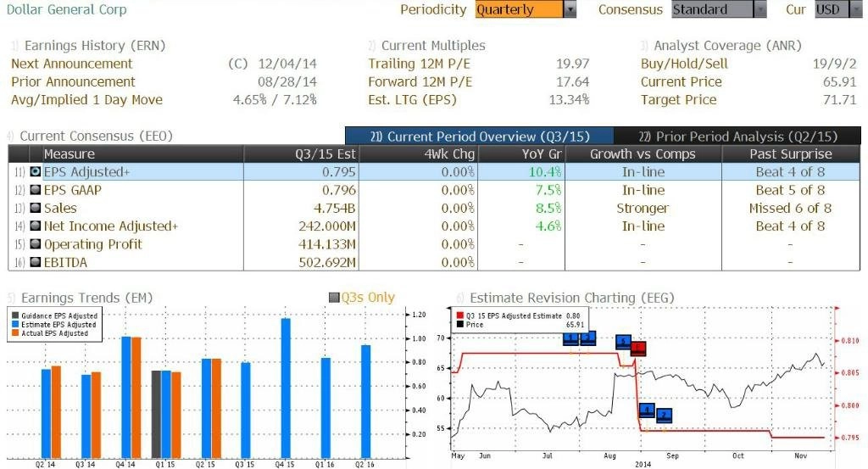This screenshot has width=868, height=469.
Task: Click the 4Wk Chg column header
Action: click(419, 154)
